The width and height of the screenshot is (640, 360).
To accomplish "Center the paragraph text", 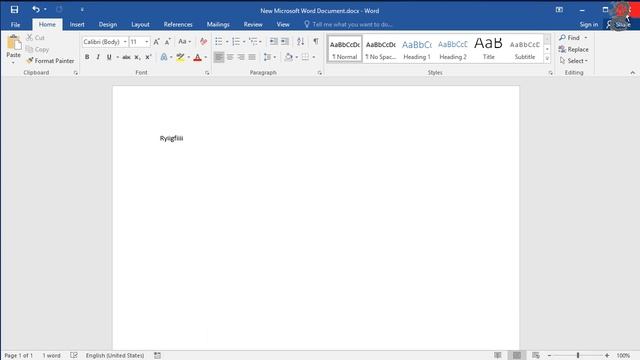I will (x=230, y=57).
